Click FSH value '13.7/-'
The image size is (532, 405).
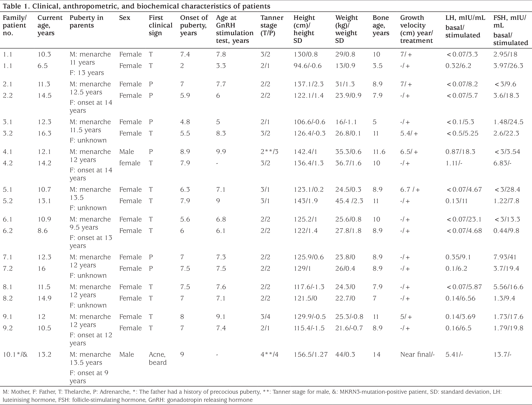coord(502,355)
